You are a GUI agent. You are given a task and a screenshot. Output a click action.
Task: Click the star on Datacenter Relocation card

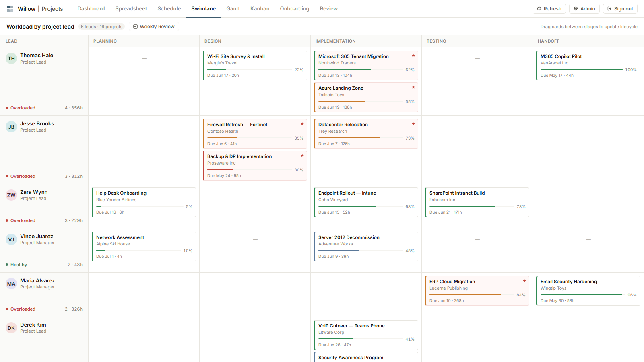pyautogui.click(x=413, y=124)
